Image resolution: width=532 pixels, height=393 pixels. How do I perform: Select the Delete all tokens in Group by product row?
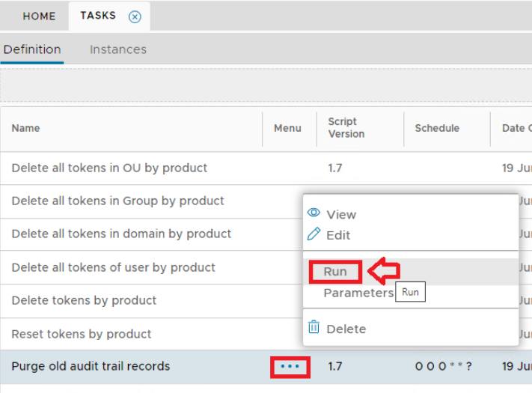point(117,201)
